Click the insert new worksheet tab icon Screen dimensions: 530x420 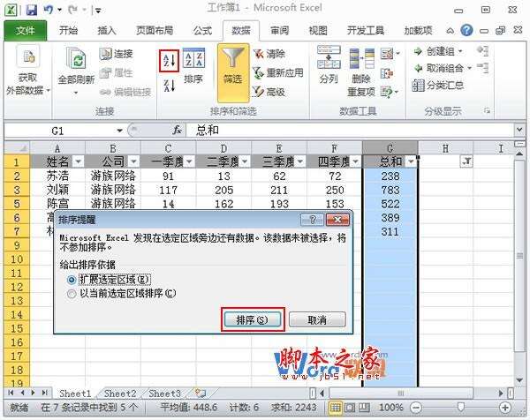pyautogui.click(x=200, y=393)
